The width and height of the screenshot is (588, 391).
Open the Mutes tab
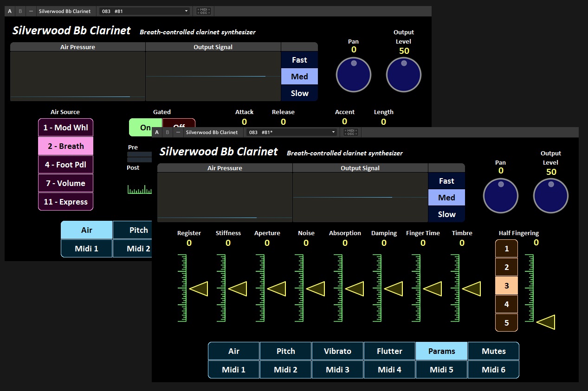tap(493, 351)
